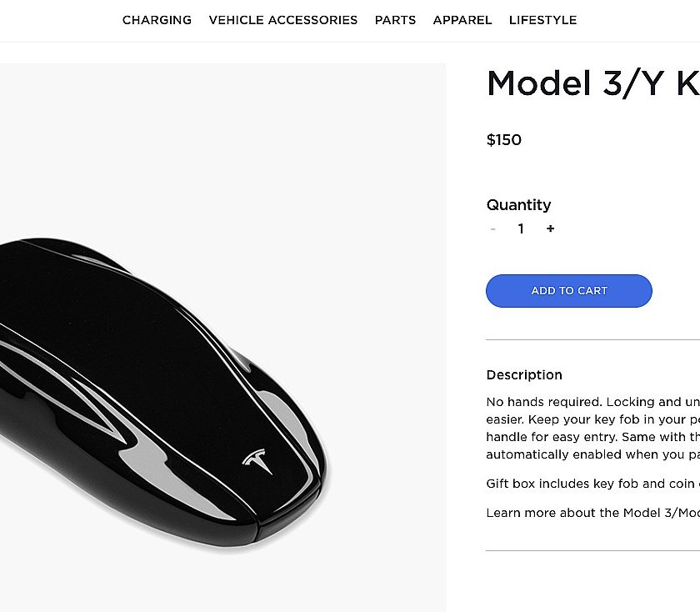The height and width of the screenshot is (612, 700).
Task: Click the Gift box includes key fob line
Action: point(592,484)
